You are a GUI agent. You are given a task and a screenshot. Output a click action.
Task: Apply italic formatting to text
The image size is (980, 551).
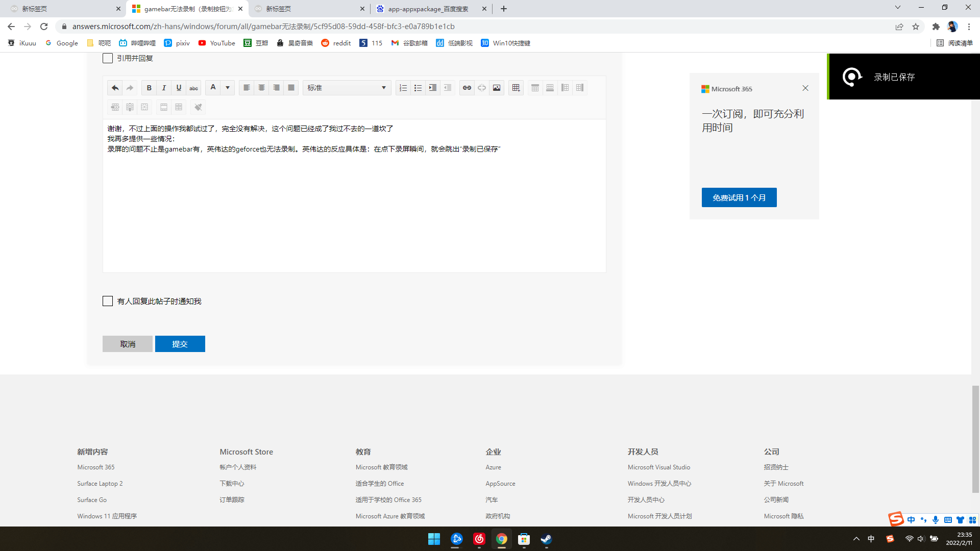click(x=164, y=88)
